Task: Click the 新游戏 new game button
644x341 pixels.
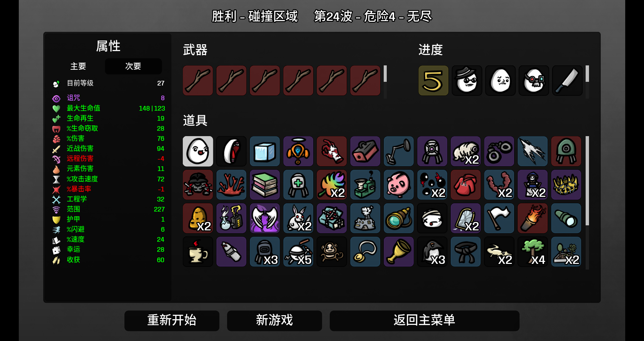Action: [x=274, y=321]
